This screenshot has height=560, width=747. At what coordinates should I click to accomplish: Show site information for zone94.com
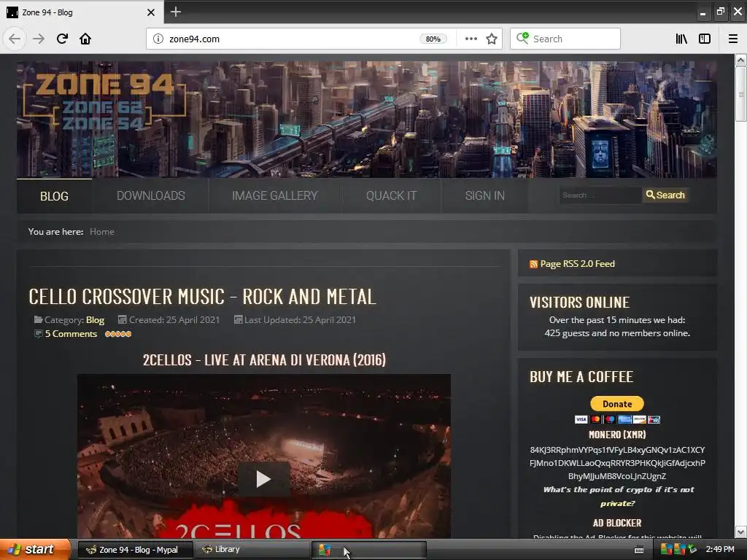158,39
